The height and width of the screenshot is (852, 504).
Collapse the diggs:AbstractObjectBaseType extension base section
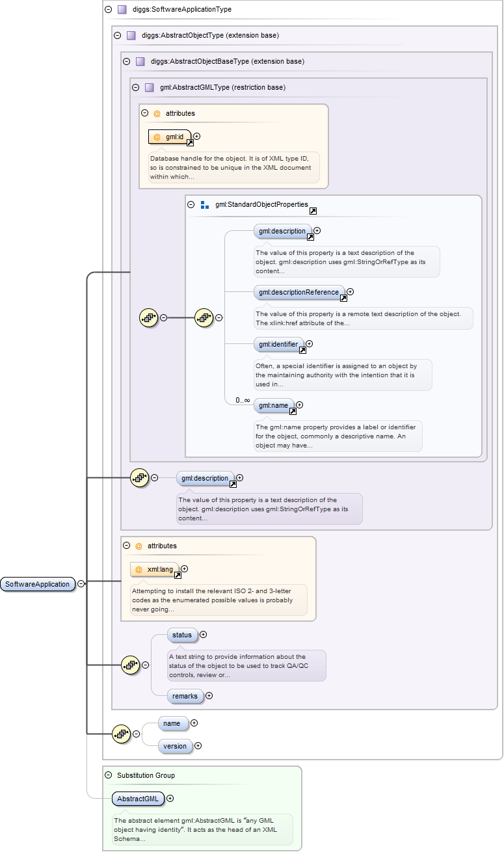pos(126,61)
